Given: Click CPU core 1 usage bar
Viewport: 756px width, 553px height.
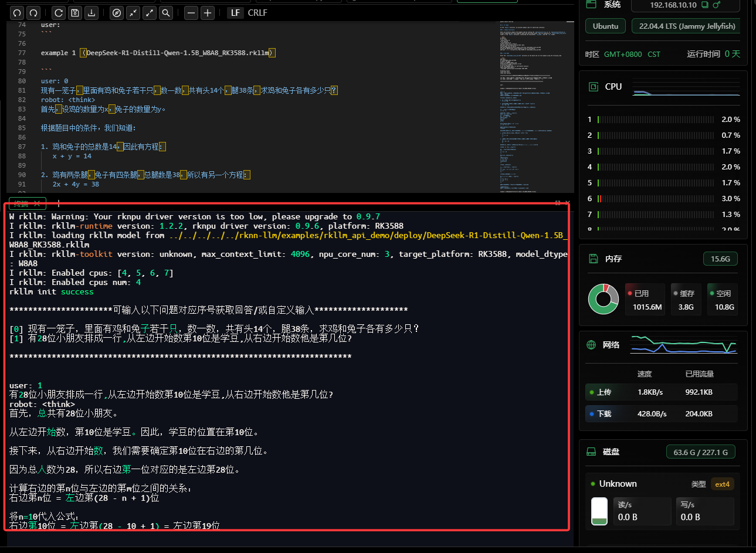Looking at the screenshot, I should 657,119.
